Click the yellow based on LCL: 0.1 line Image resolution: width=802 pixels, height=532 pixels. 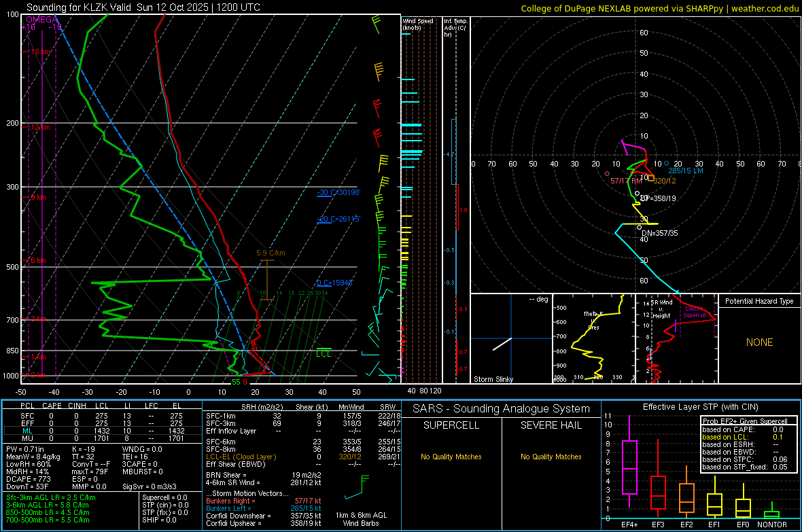[x=743, y=437]
